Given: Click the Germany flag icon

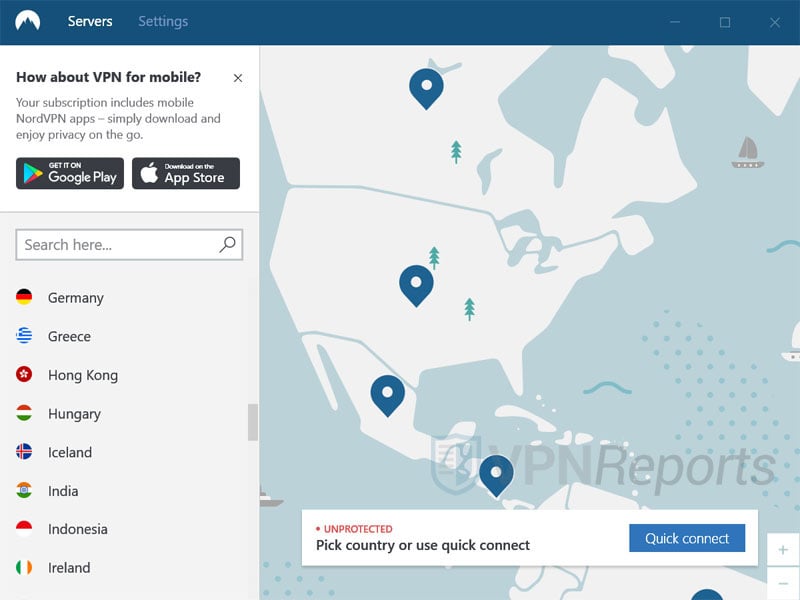Looking at the screenshot, I should click(25, 298).
